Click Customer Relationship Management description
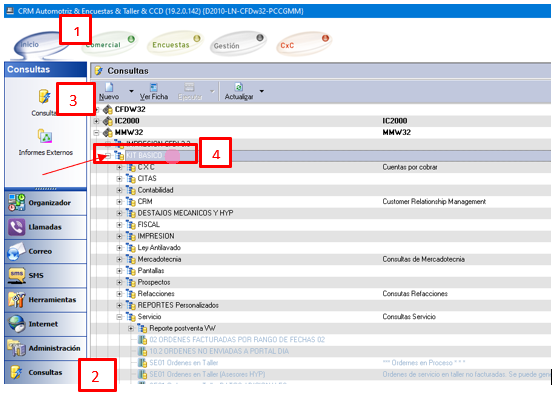Viewport: 556px width, 393px height. (x=434, y=202)
